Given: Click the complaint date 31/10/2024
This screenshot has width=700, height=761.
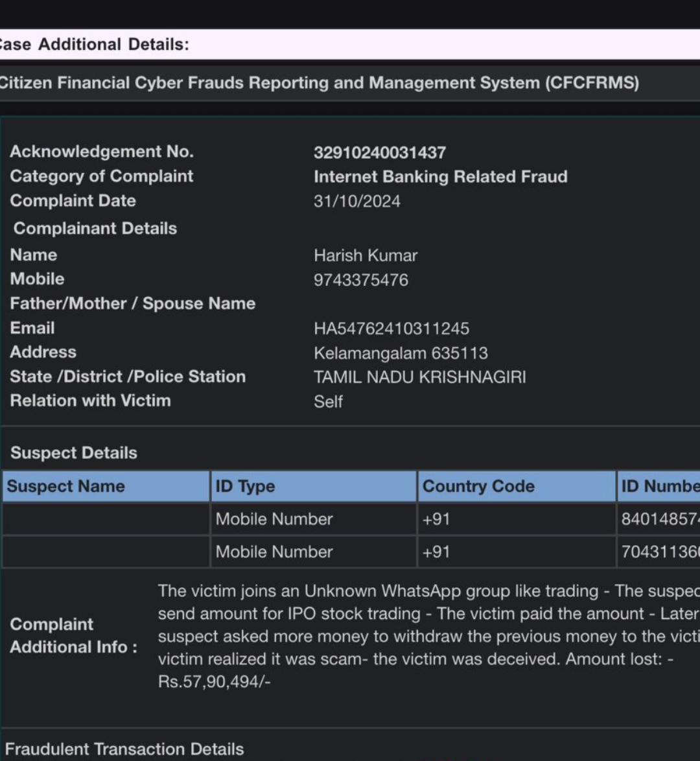Looking at the screenshot, I should click(356, 202).
